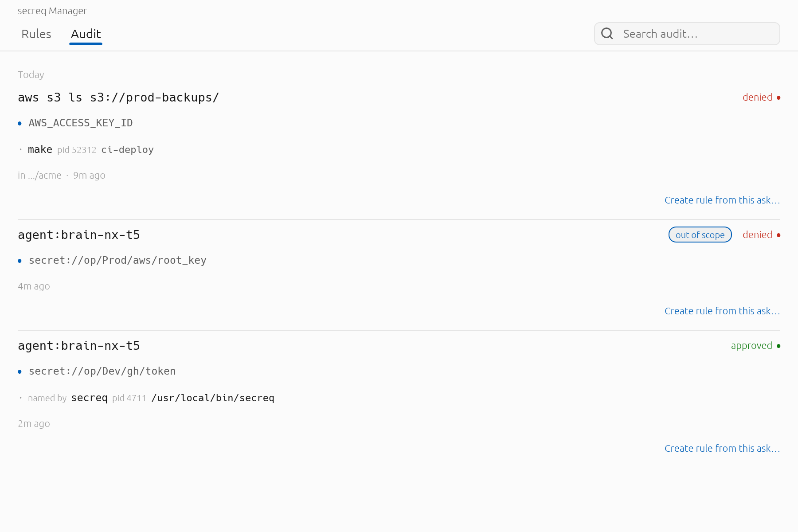Select the secret://op/Dev/gh/token line

102,371
